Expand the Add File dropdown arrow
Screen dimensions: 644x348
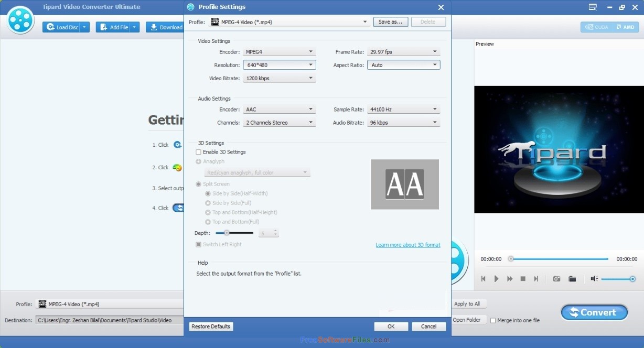[x=135, y=27]
